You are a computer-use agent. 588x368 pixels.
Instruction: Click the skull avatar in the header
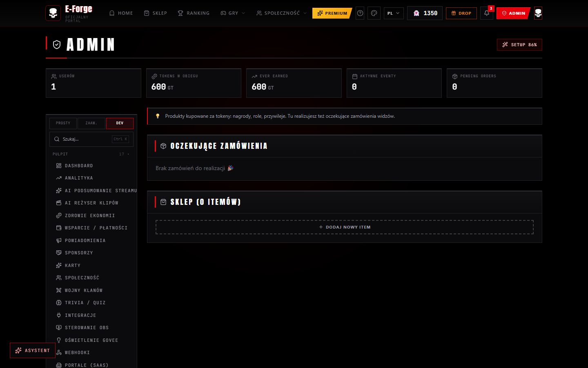point(538,13)
